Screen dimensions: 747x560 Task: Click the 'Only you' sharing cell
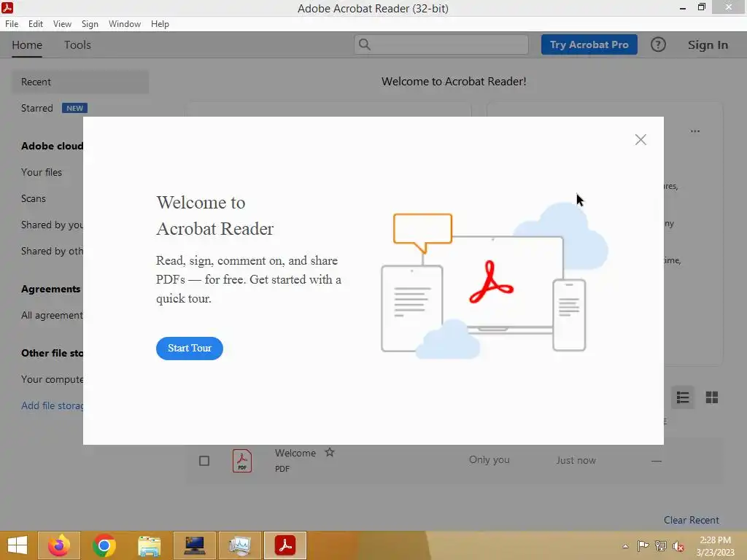pyautogui.click(x=489, y=460)
